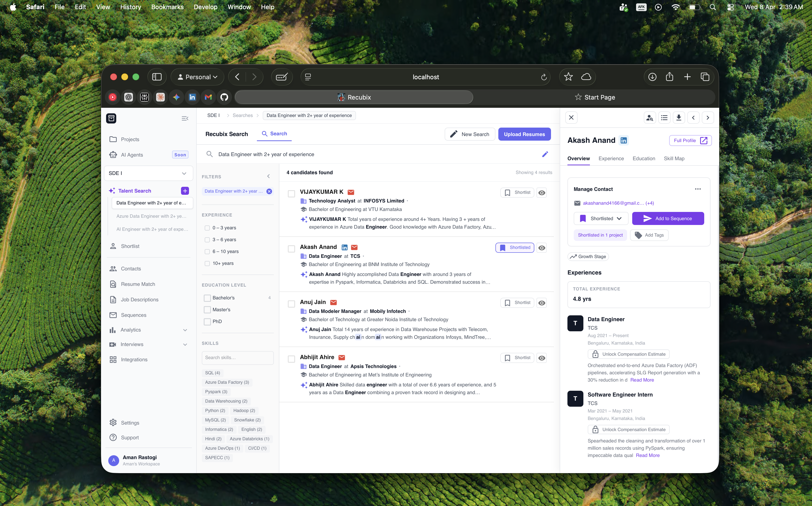Click the download icon in candidate panel
Image resolution: width=812 pixels, height=506 pixels.
coord(678,117)
